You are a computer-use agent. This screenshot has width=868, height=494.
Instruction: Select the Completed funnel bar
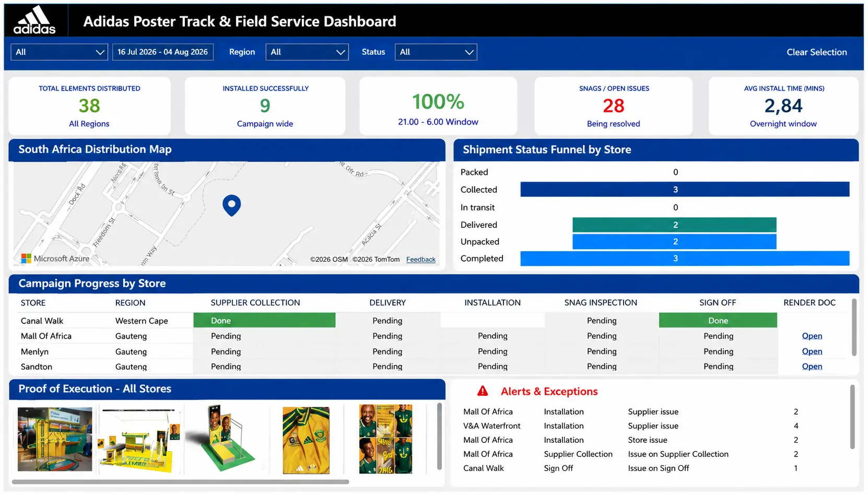[x=685, y=258]
